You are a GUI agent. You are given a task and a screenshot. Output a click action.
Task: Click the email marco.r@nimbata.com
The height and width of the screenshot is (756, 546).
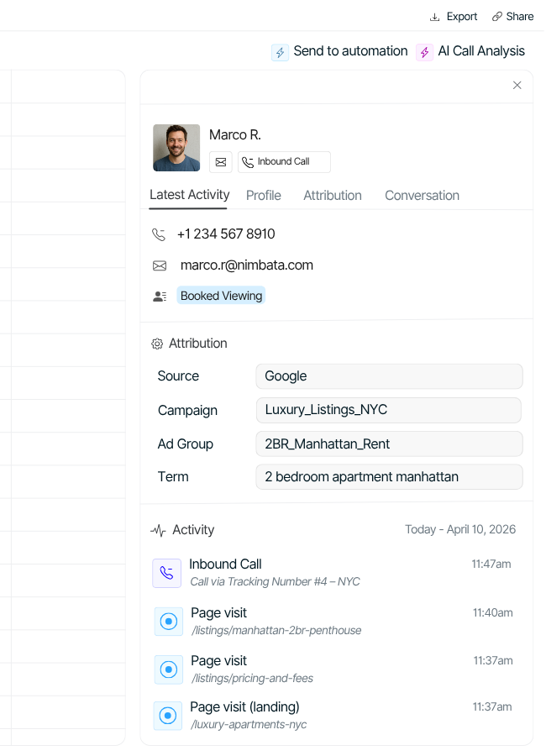246,265
